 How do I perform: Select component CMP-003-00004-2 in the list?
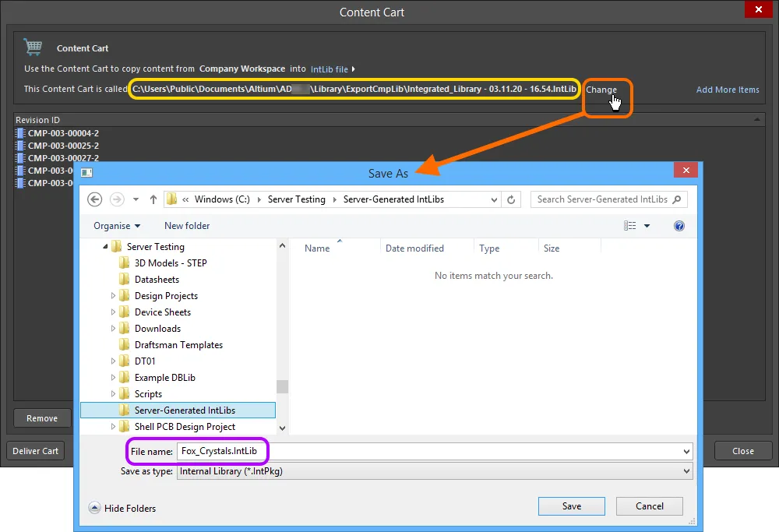pos(62,133)
